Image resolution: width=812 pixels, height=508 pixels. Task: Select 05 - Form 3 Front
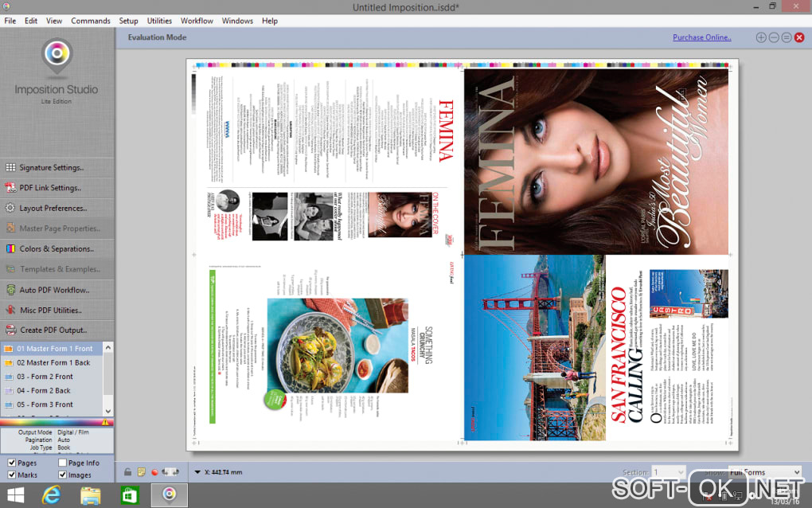(x=52, y=404)
